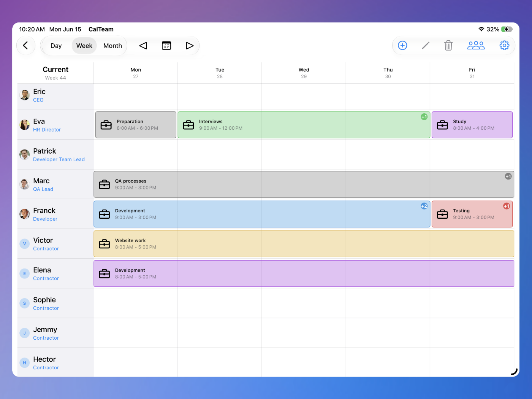Screen dimensions: 532x399
Task: Click the Developer Team Lead role label
Action: (x=59, y=159)
